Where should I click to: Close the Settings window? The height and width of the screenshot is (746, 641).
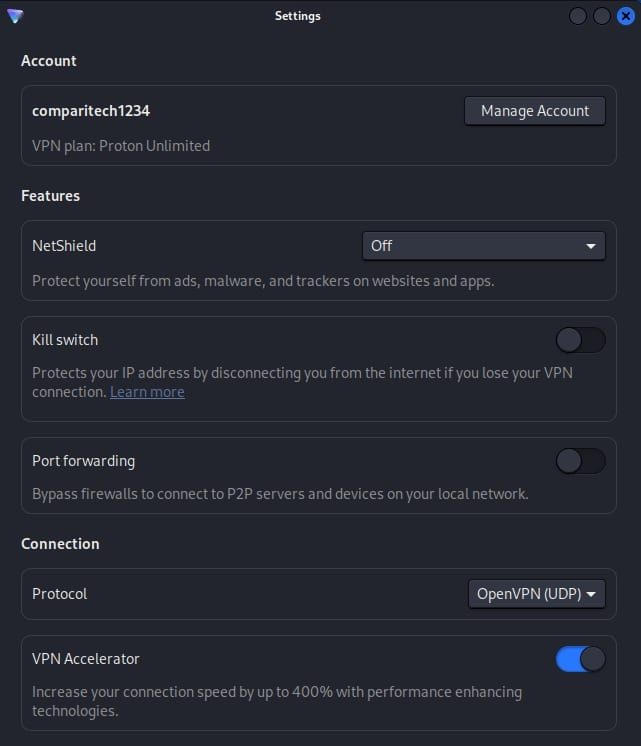[x=625, y=16]
